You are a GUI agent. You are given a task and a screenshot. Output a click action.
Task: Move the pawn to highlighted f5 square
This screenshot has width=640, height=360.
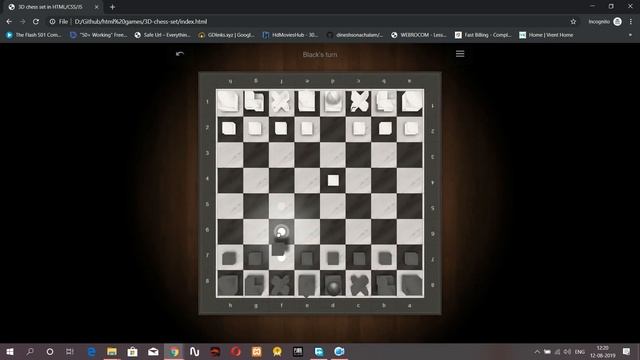281,206
